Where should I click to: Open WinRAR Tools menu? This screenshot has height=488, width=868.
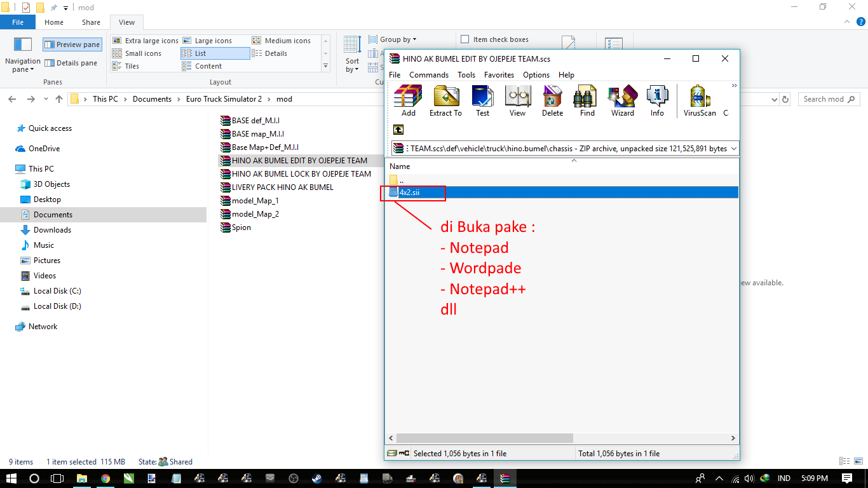tap(466, 75)
